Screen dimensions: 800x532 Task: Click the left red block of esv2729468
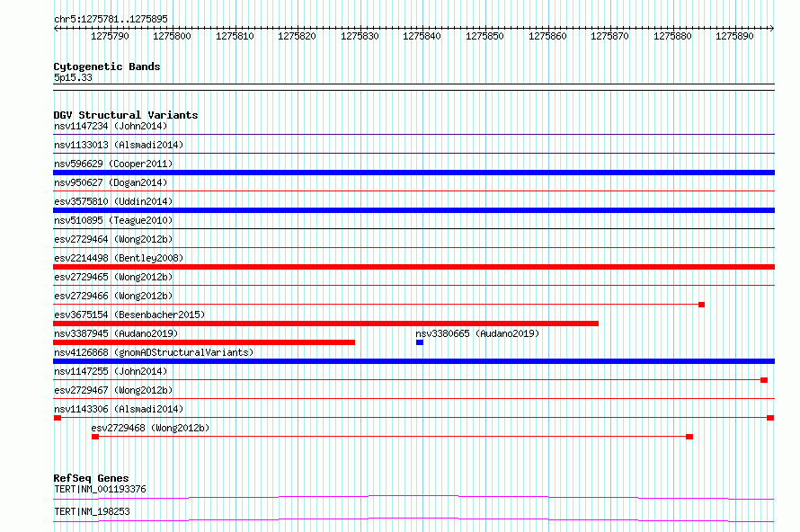point(95,437)
